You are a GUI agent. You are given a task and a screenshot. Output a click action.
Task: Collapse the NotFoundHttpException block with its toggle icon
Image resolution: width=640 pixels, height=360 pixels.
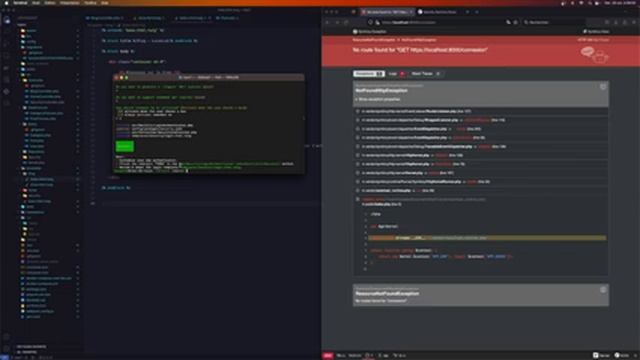click(x=603, y=87)
